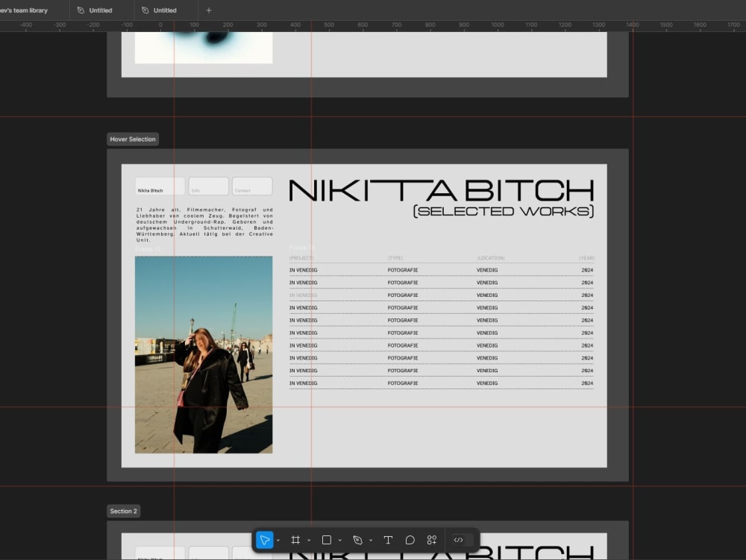Image resolution: width=746 pixels, height=560 pixels.
Task: Click the Info nav button
Action: (x=208, y=186)
